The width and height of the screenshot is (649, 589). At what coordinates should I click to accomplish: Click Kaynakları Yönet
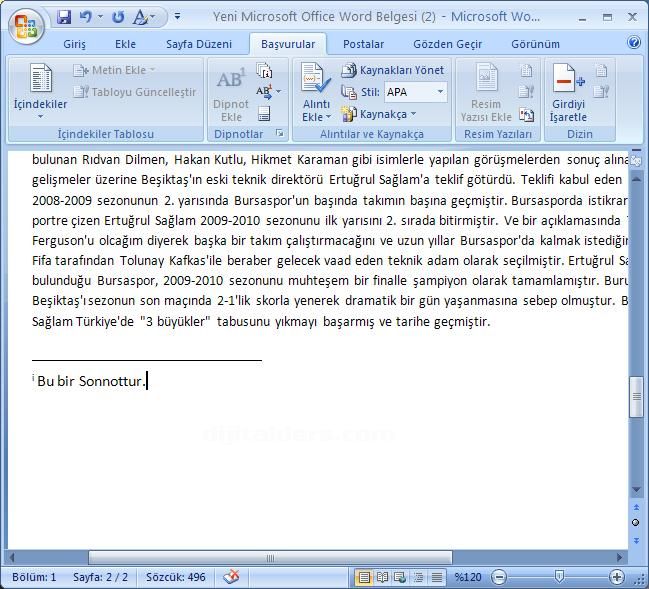pos(392,70)
